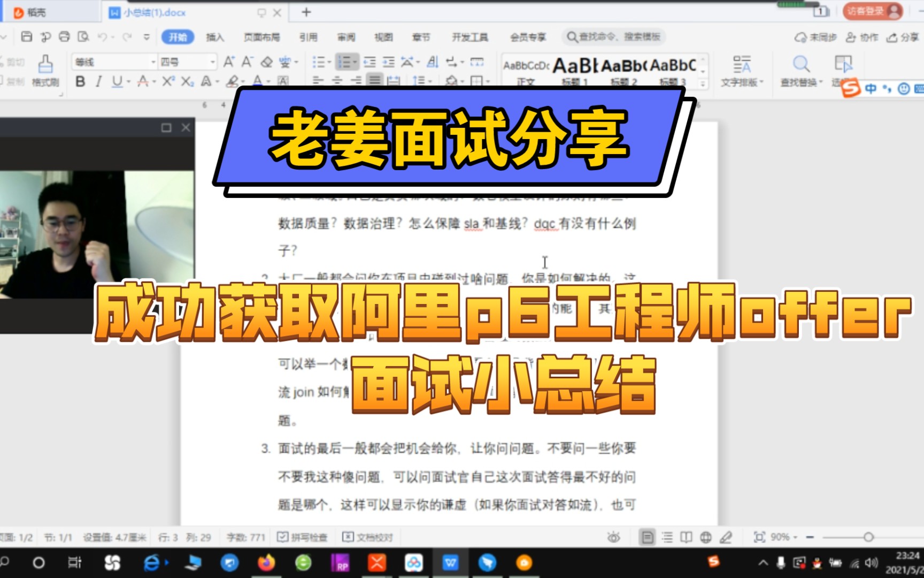
Task: Click the Align Left icon
Action: click(318, 81)
